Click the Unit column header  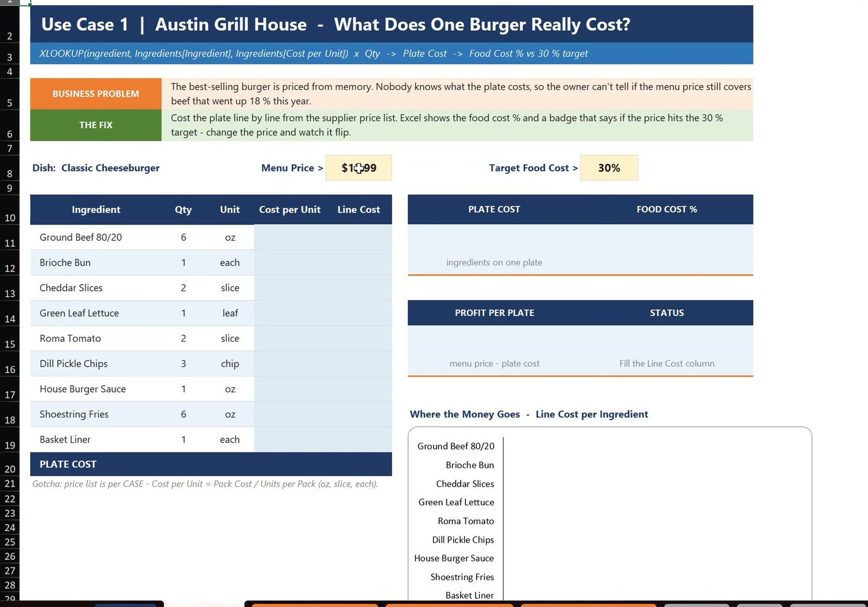[x=230, y=209]
